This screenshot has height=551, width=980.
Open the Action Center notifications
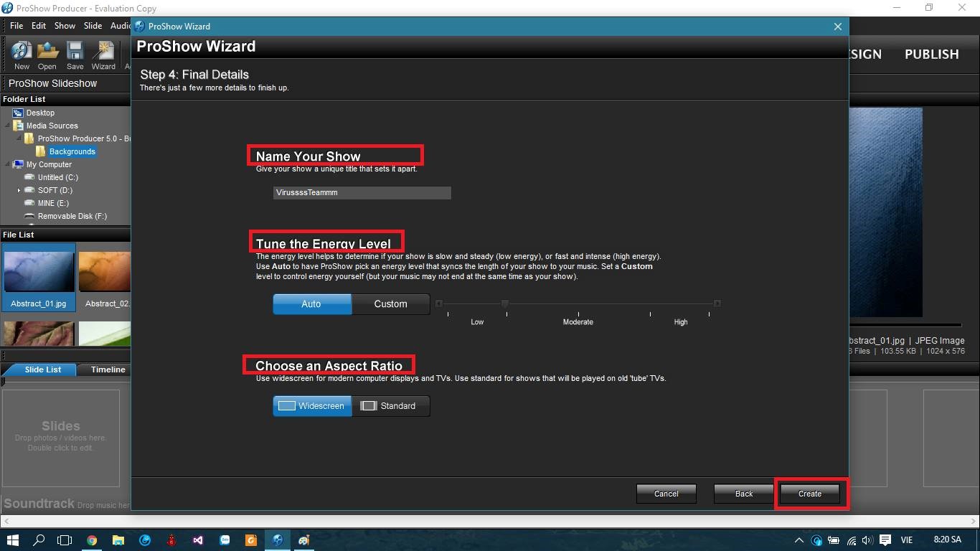(x=885, y=540)
